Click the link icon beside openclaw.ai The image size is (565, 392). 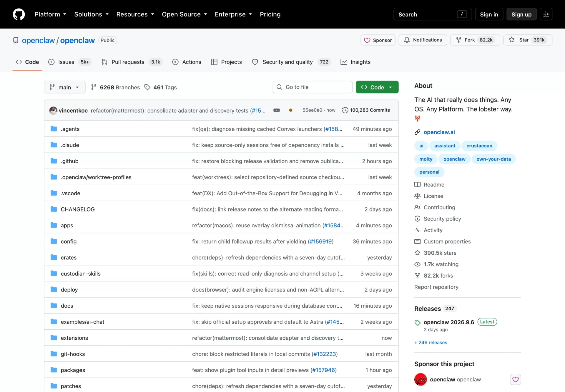click(417, 132)
